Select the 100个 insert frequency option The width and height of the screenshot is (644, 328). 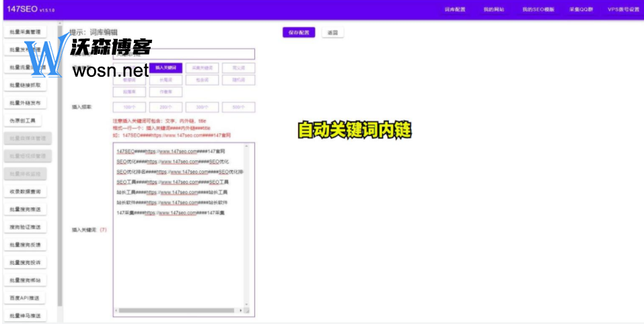129,107
